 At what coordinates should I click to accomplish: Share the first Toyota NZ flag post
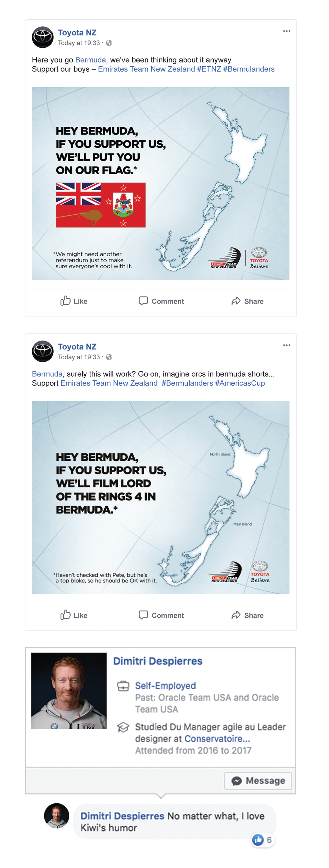247,301
